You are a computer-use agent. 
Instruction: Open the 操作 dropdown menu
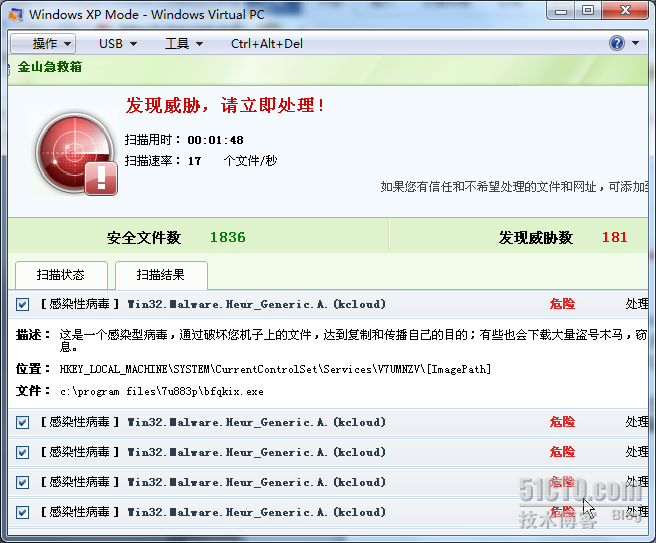coord(43,44)
